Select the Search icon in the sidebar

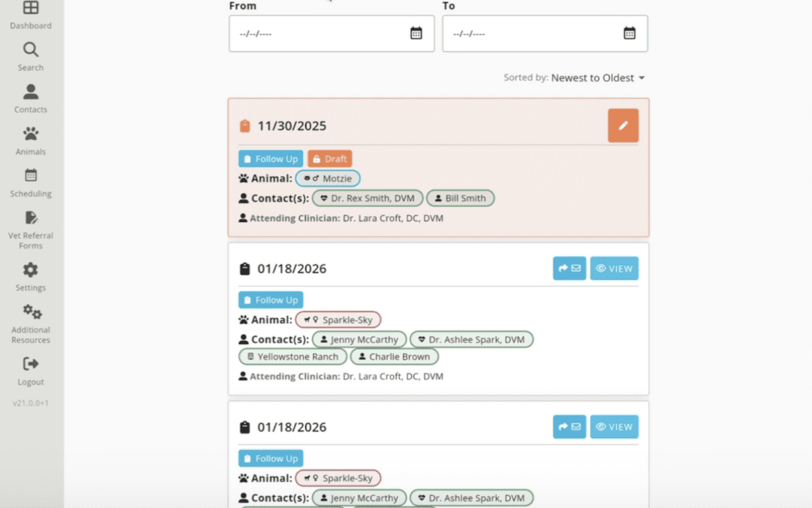pos(30,48)
